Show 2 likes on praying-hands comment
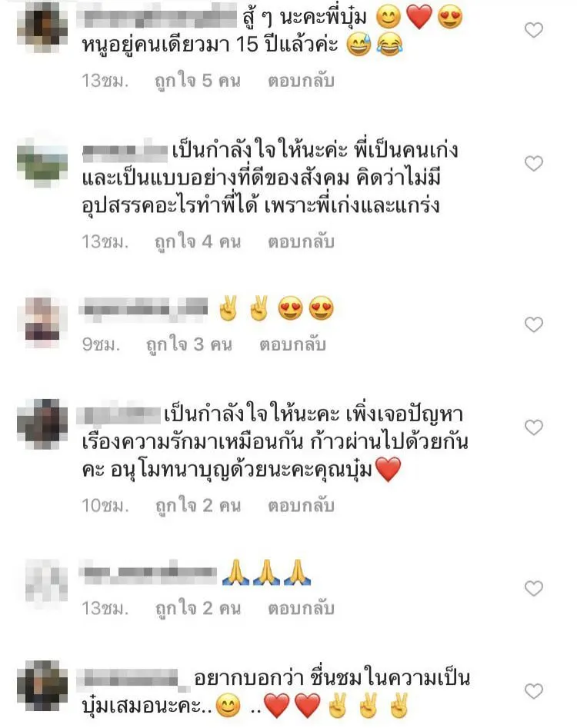The width and height of the screenshot is (577, 728). pos(198,609)
